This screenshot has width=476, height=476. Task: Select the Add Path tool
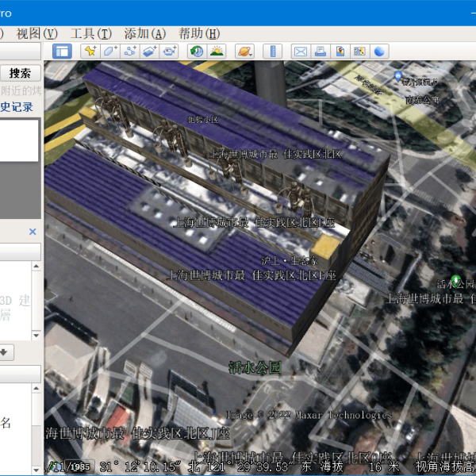129,52
